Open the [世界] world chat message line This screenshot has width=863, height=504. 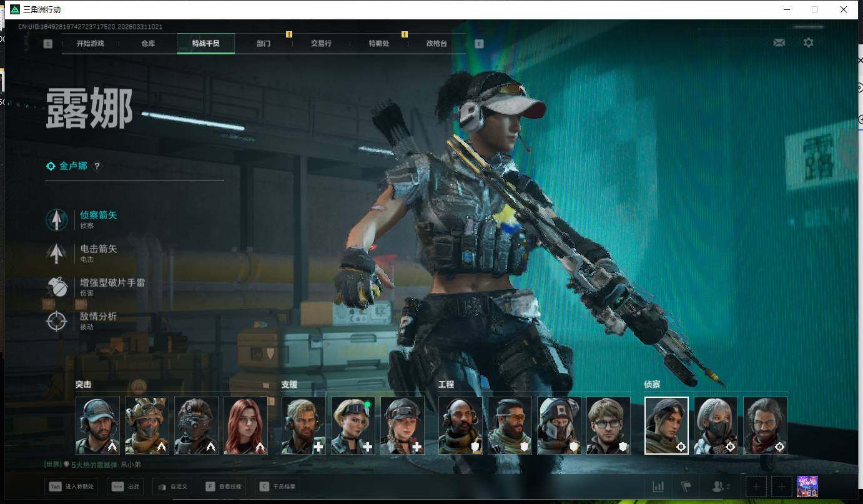pos(92,465)
